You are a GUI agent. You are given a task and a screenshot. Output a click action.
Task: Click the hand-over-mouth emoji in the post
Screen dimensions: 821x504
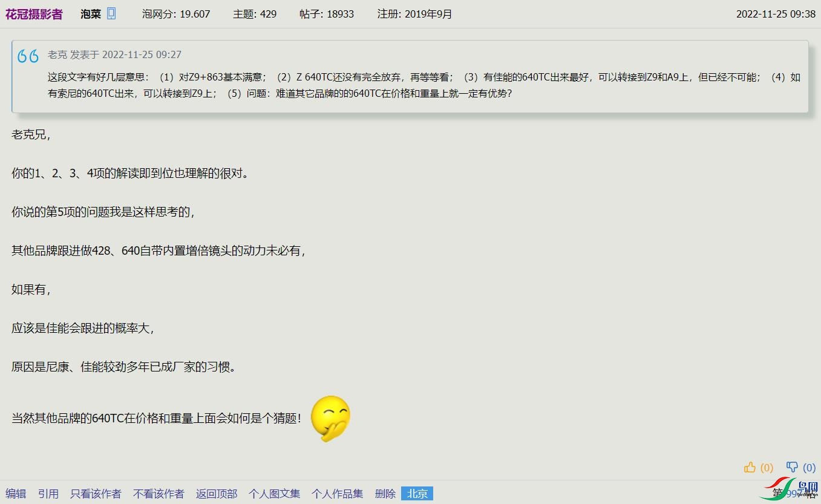(330, 418)
